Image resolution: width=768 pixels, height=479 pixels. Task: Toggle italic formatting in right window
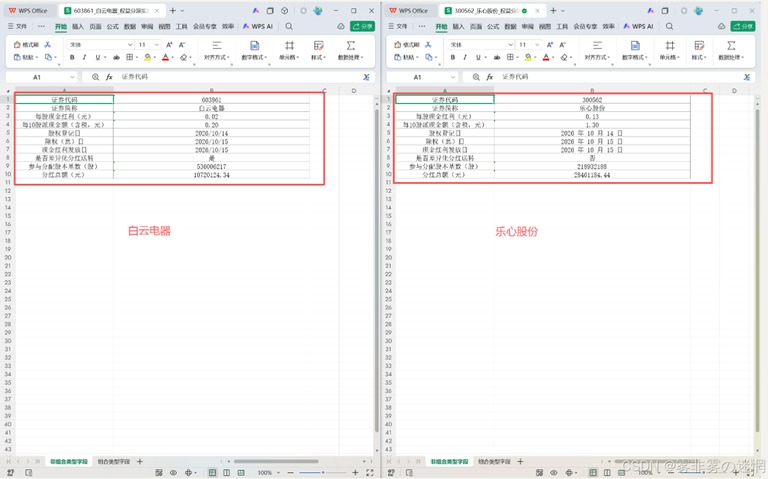(x=465, y=57)
